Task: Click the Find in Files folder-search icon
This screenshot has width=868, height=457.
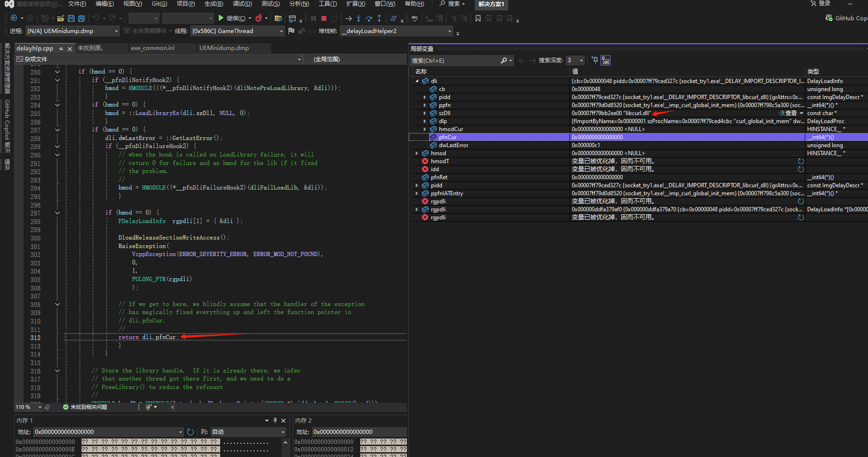Action: point(278,18)
